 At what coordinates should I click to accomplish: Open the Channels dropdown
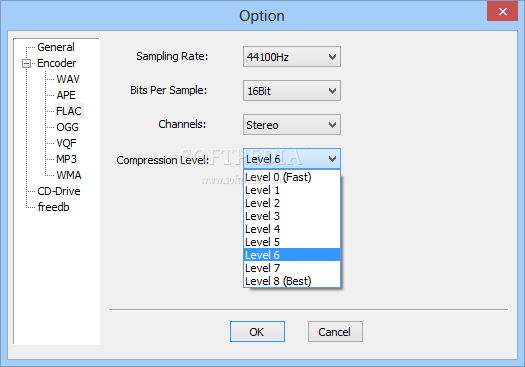click(x=292, y=125)
